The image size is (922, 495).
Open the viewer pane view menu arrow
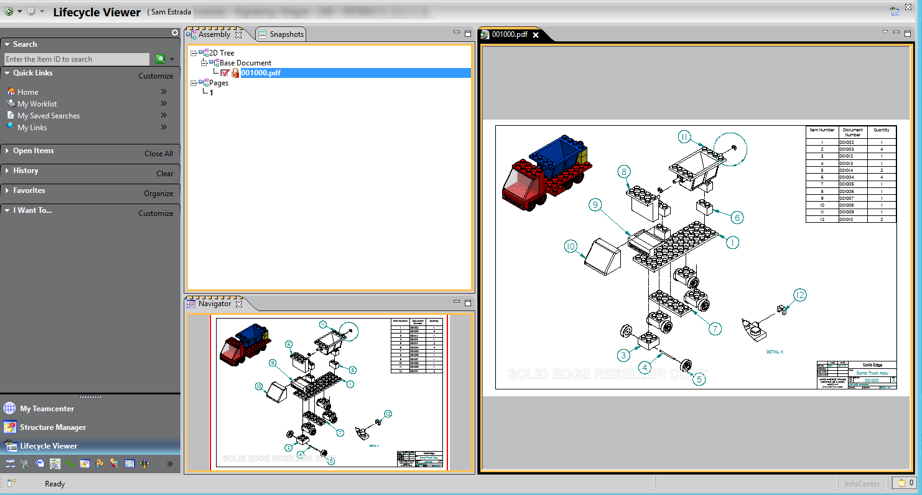pyautogui.click(x=885, y=32)
